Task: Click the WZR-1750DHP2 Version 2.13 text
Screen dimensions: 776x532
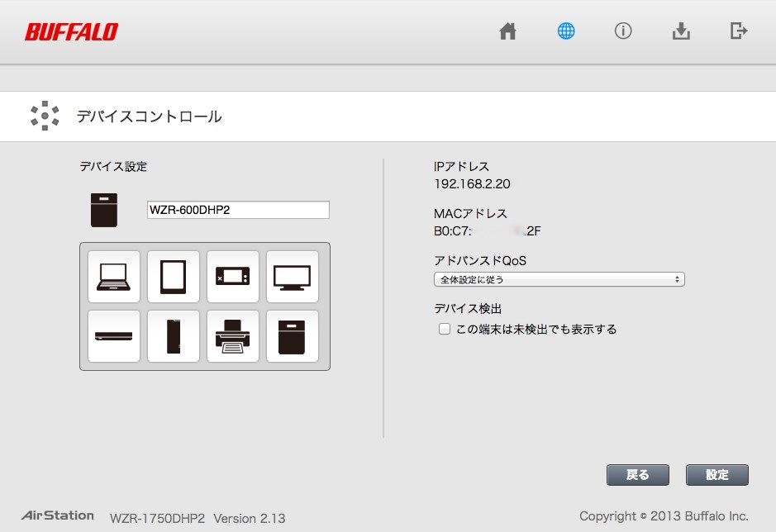Action: click(x=198, y=518)
